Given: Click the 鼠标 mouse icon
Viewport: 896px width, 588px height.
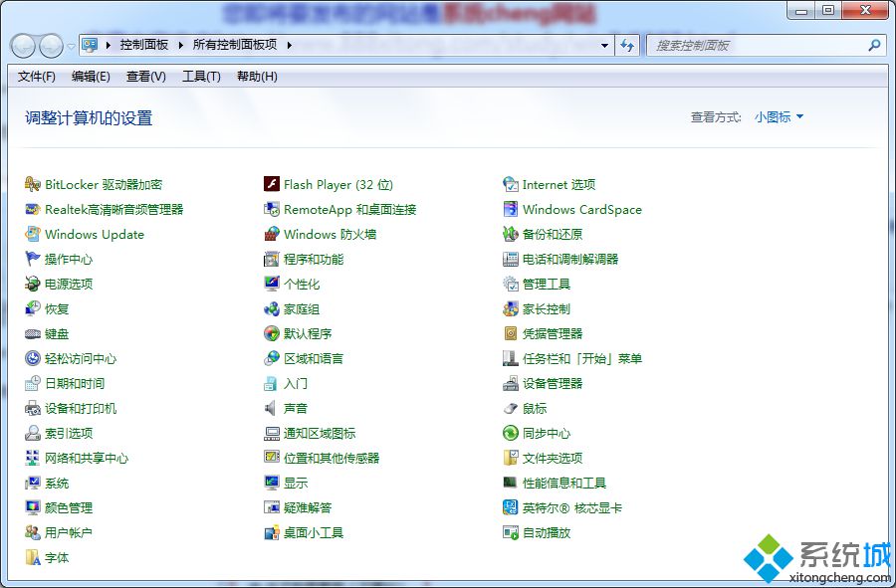Looking at the screenshot, I should tap(511, 408).
